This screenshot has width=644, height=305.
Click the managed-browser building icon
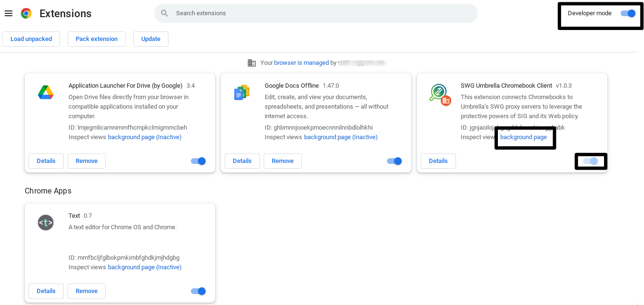[252, 63]
